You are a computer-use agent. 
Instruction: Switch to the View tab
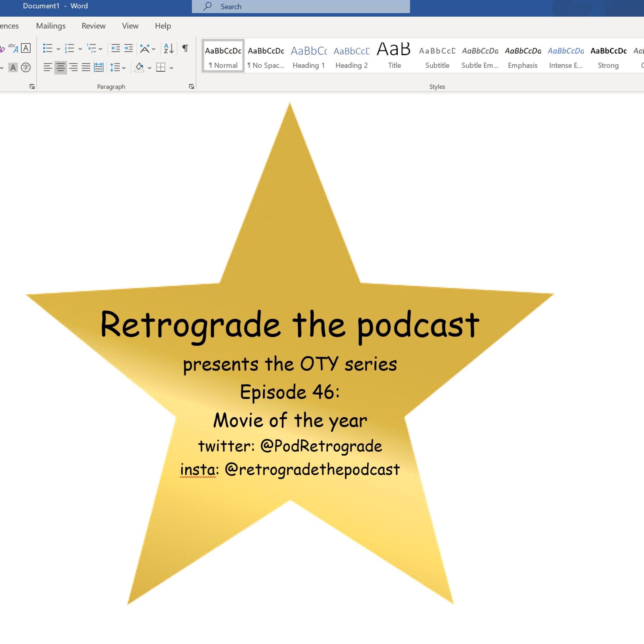click(x=130, y=26)
